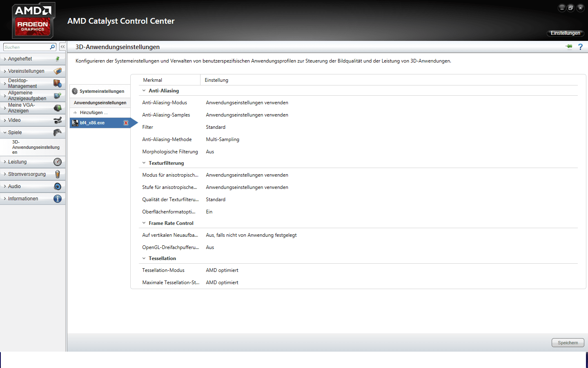588x368 pixels.
Task: Click the Leistung gauge icon
Action: 58,162
